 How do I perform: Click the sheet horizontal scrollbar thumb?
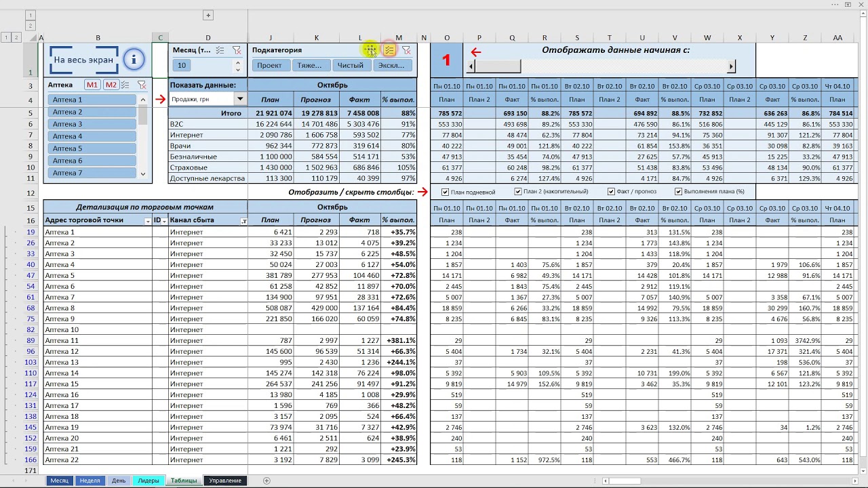(x=625, y=481)
